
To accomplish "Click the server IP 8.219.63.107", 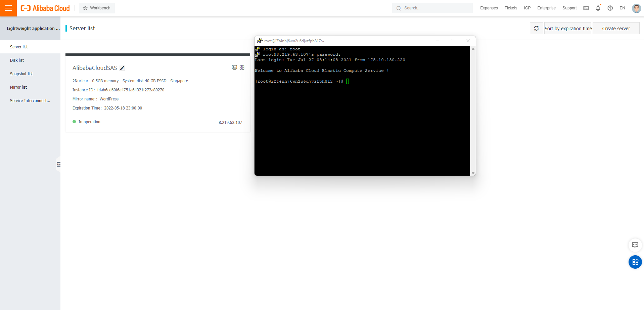I will [x=230, y=123].
